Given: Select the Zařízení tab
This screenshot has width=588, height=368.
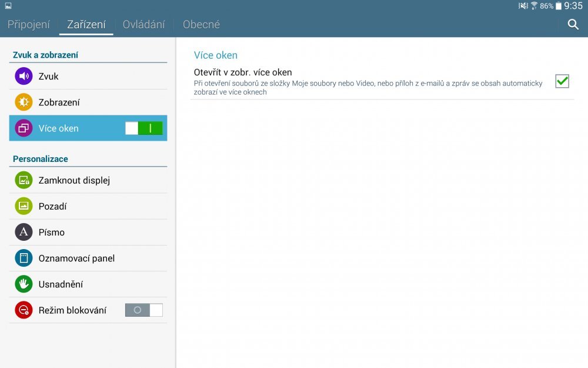Looking at the screenshot, I should pyautogui.click(x=86, y=25).
